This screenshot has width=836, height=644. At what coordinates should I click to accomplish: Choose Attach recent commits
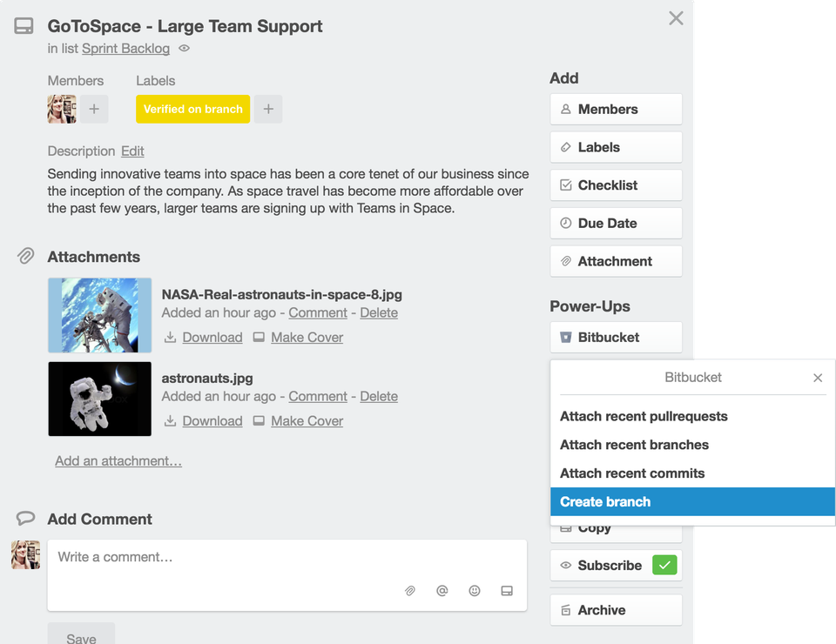click(632, 473)
